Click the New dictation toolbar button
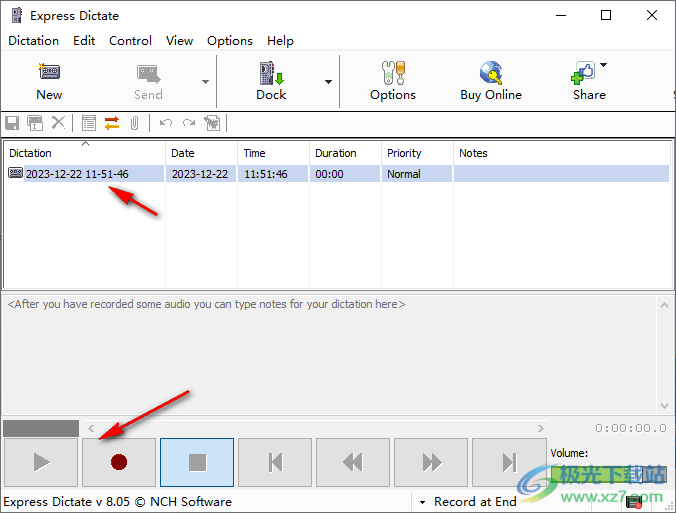 coord(48,81)
